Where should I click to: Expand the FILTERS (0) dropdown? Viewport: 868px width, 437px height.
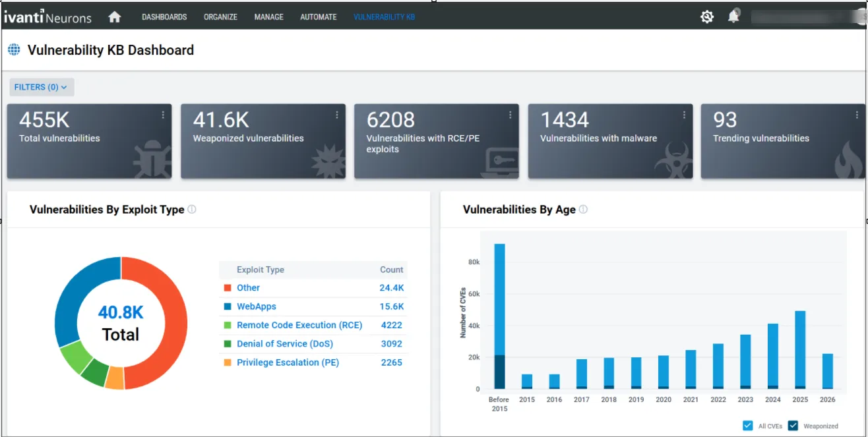tap(42, 87)
